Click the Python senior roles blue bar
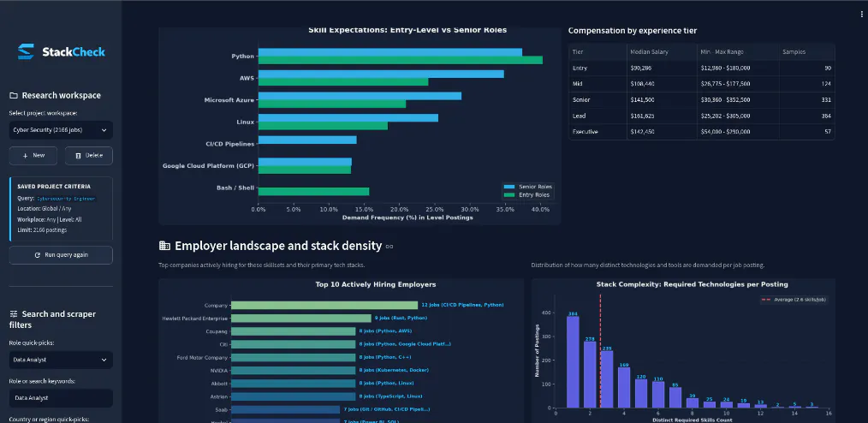 tap(389, 52)
